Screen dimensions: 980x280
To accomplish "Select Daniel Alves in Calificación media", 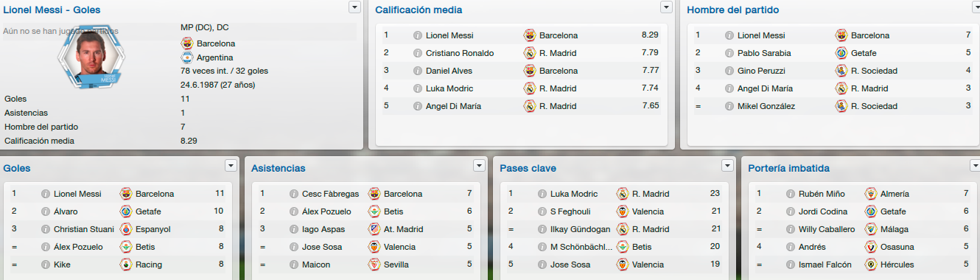I will click(x=449, y=71).
